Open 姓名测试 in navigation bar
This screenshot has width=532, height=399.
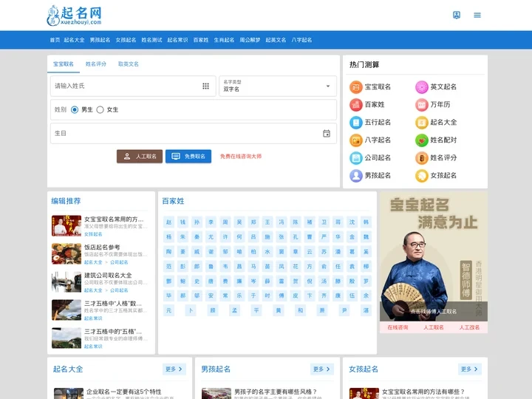tap(151, 40)
